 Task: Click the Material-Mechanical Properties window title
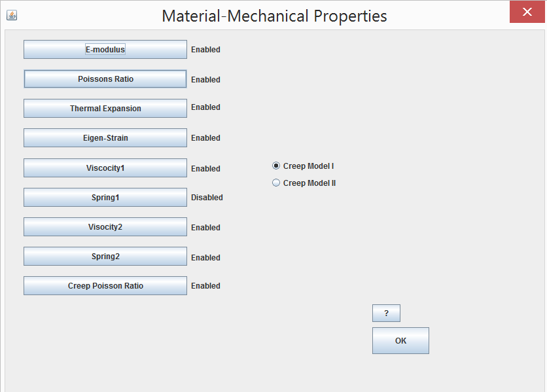coord(275,16)
